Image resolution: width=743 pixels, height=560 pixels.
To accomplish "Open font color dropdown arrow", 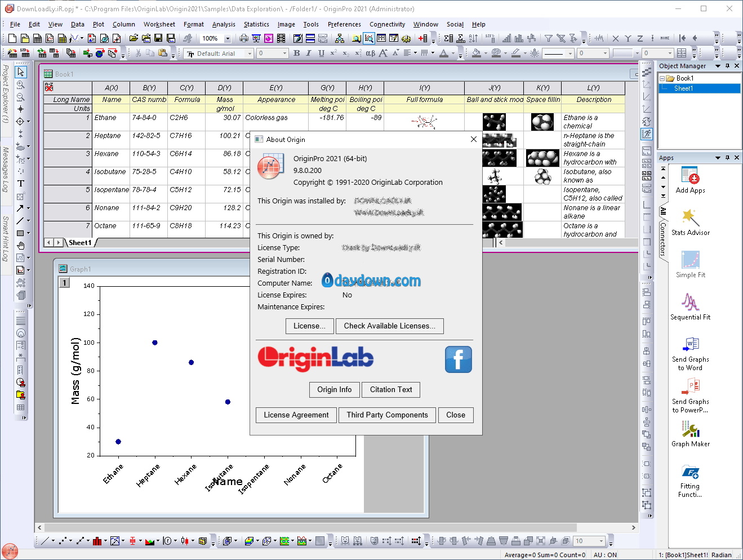I will [453, 54].
